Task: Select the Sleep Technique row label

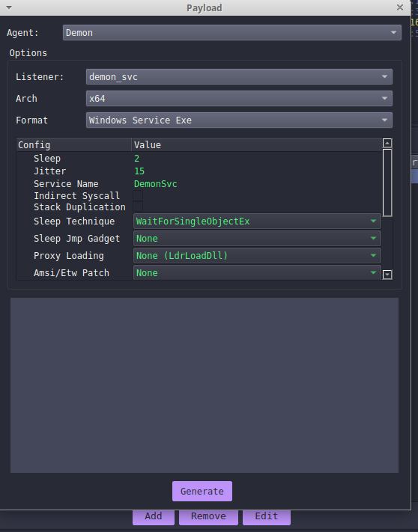Action: click(74, 221)
